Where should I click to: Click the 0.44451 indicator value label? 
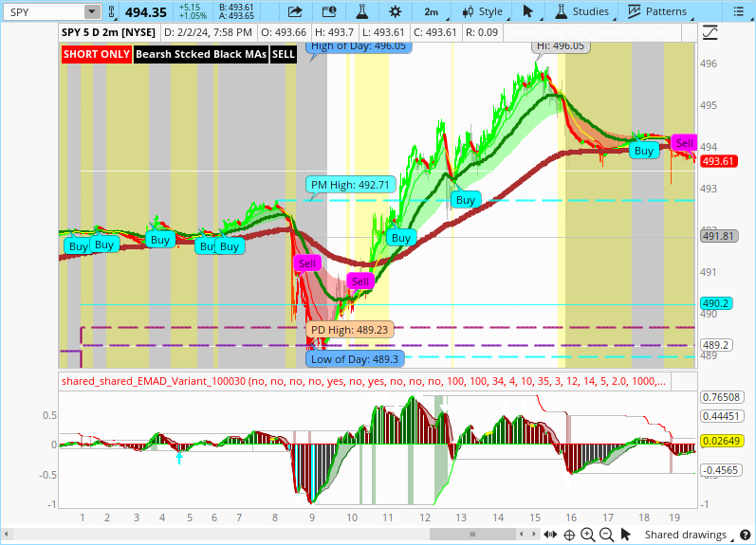pos(721,416)
